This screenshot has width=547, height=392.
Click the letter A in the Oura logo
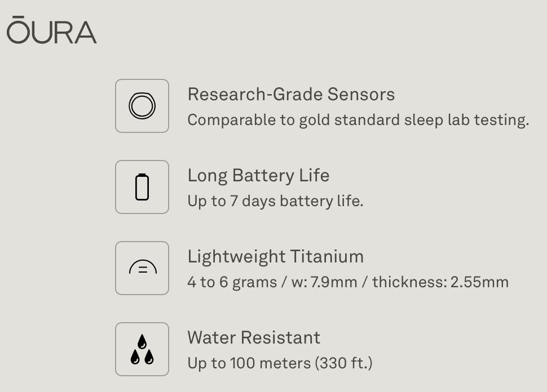[x=85, y=33]
